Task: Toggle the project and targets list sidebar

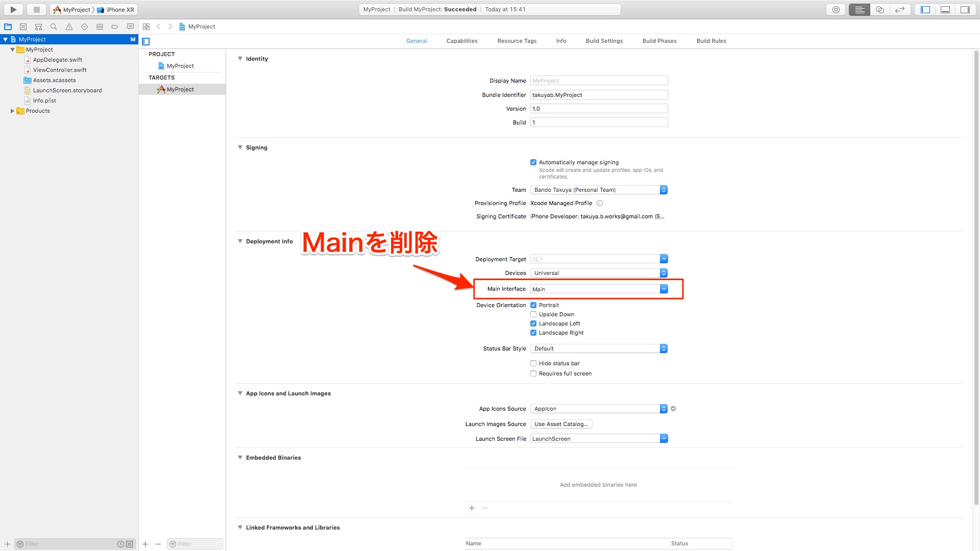Action: click(146, 41)
